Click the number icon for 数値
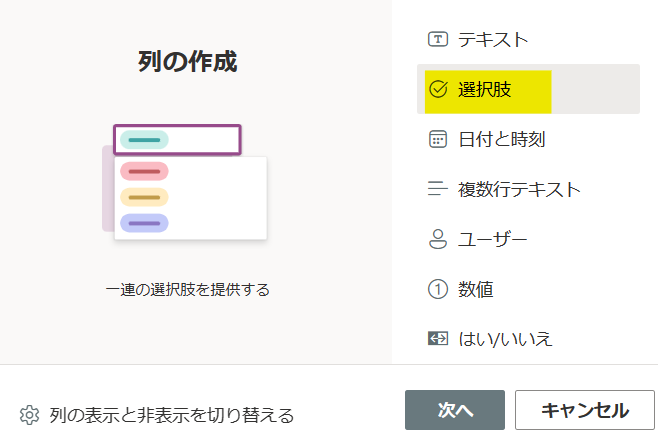 [436, 289]
